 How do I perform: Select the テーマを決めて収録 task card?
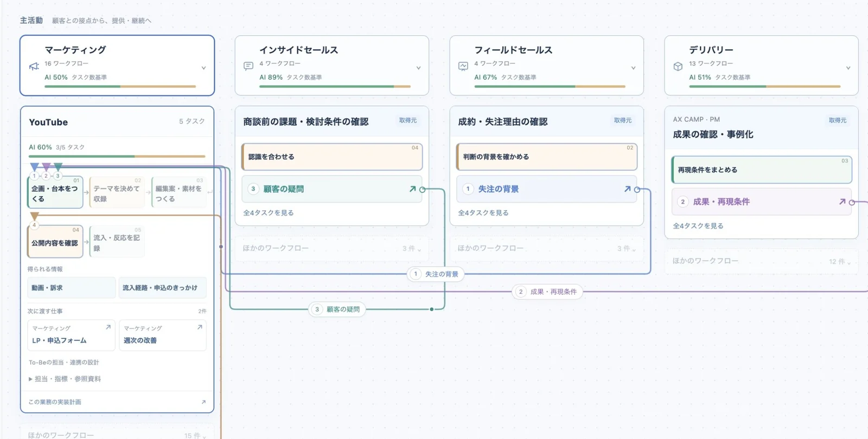tap(117, 192)
